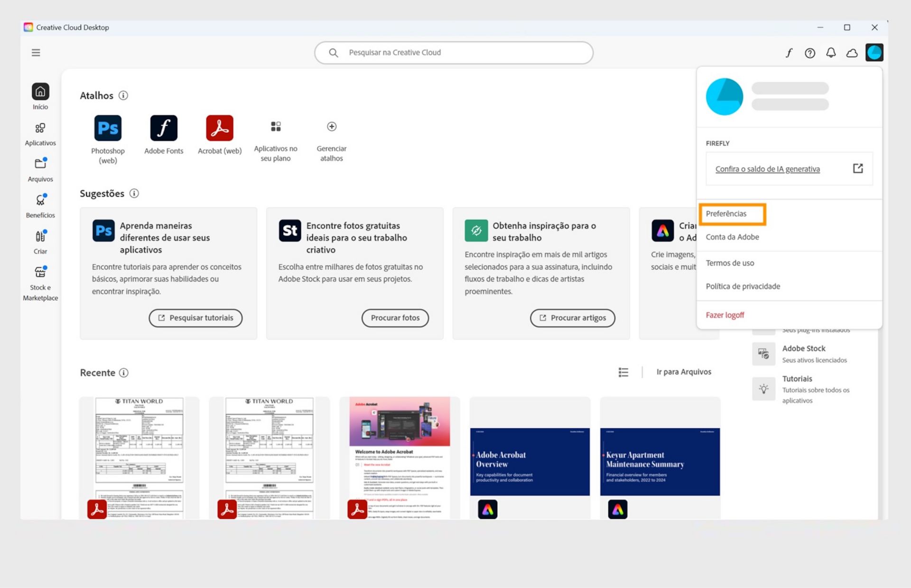Check cloud sync status icon

(852, 53)
